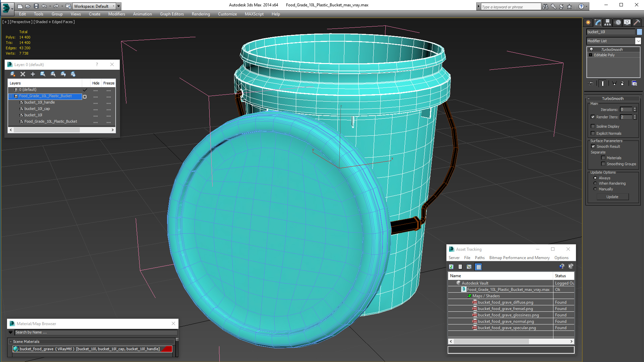Open the Create command panel tab
644x362 pixels.
click(x=588, y=22)
